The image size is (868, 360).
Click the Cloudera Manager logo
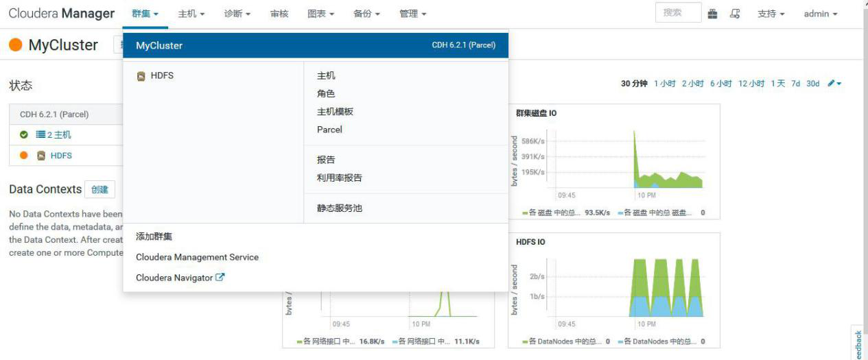(62, 14)
